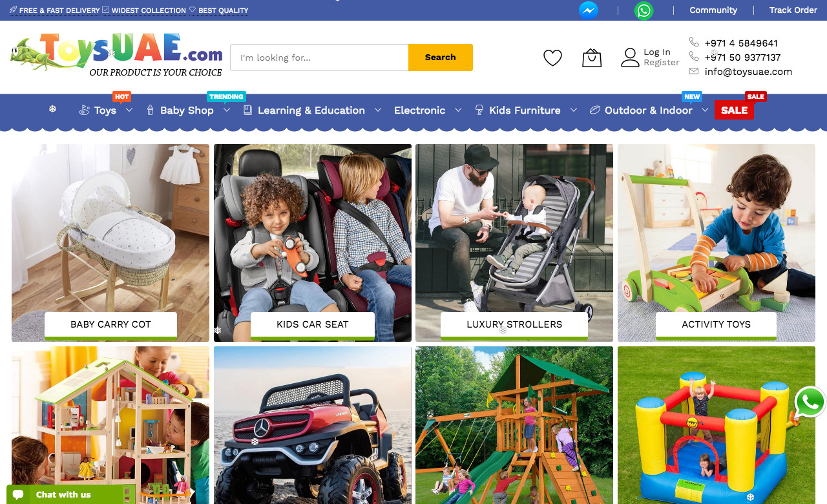Image resolution: width=827 pixels, height=504 pixels.
Task: Click the WhatsApp icon in top bar
Action: click(x=644, y=10)
